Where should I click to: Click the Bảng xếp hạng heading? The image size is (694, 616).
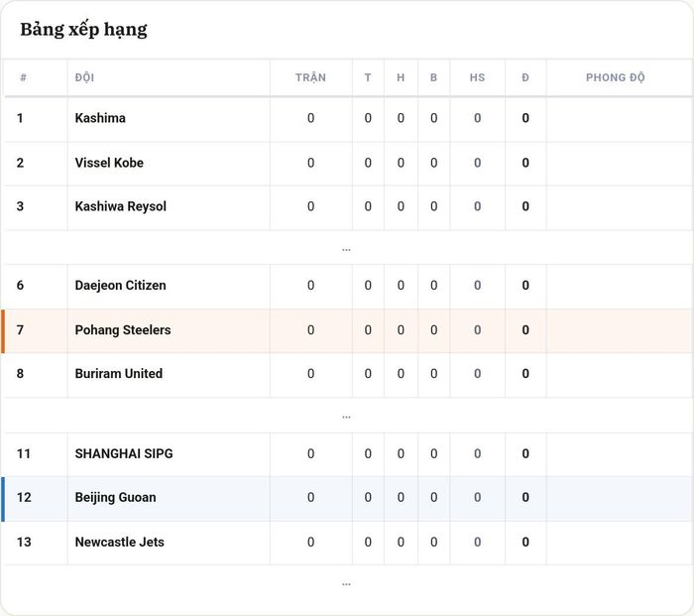pos(83,30)
